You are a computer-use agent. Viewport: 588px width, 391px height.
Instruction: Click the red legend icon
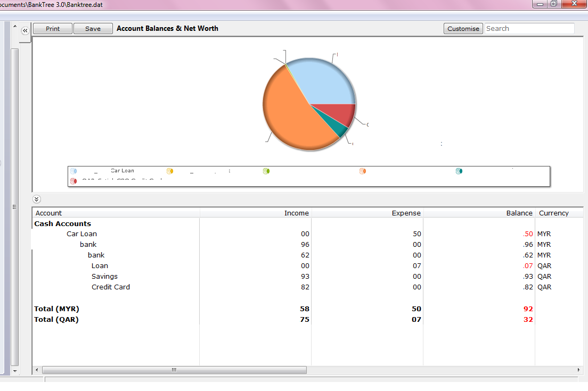(73, 181)
